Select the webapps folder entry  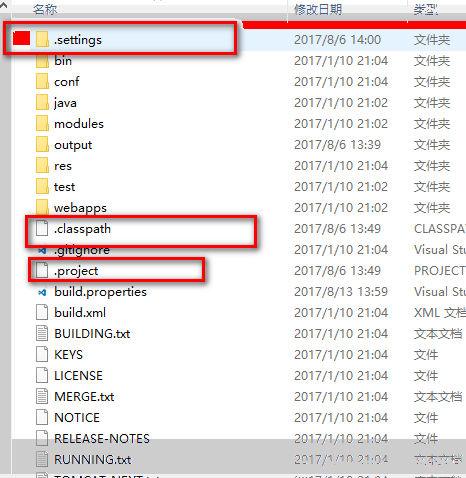coord(80,208)
